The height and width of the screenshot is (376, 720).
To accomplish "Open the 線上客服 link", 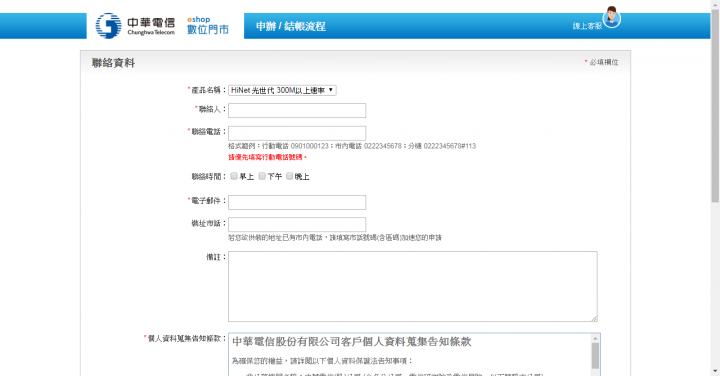I will [x=587, y=26].
